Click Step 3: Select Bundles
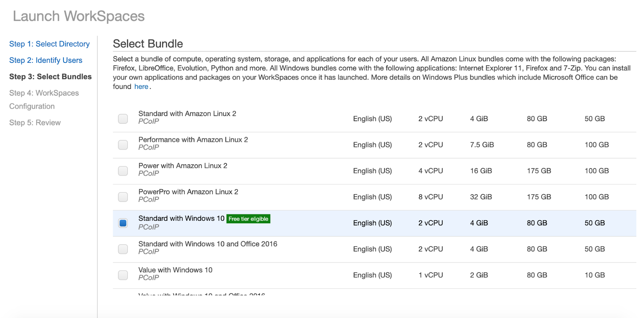The height and width of the screenshot is (318, 644). (50, 77)
